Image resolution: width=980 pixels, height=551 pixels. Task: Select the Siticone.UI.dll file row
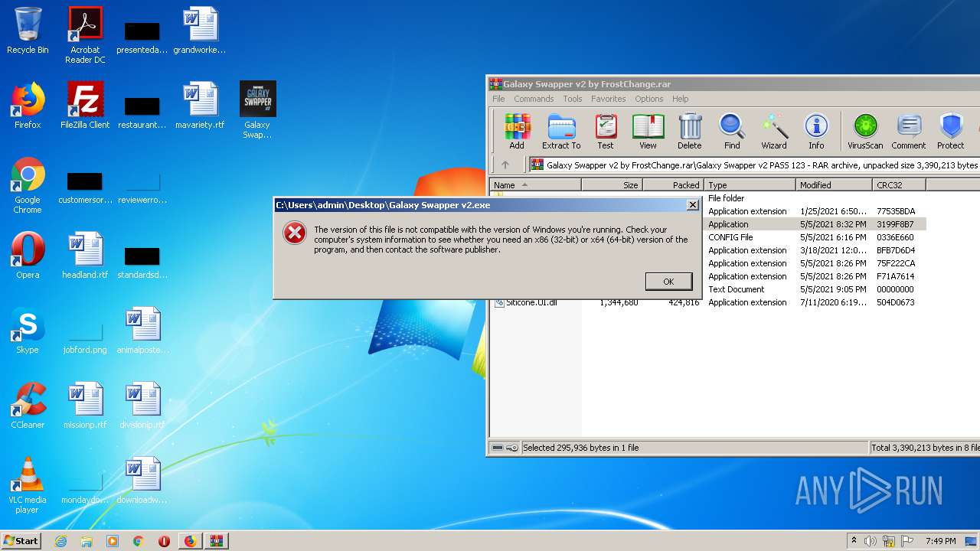click(x=708, y=303)
